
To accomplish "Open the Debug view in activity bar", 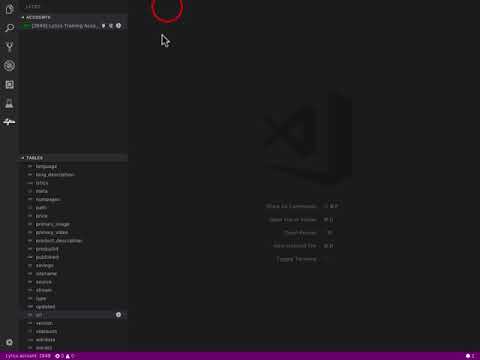I will click(9, 65).
